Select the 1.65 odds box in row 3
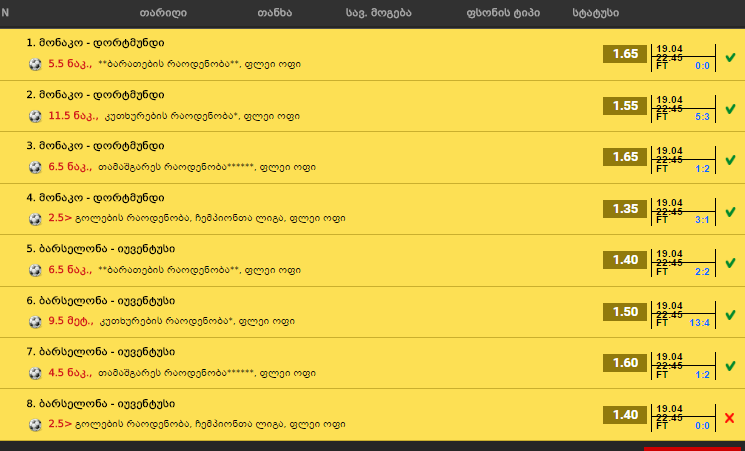The width and height of the screenshot is (745, 451). tap(625, 157)
